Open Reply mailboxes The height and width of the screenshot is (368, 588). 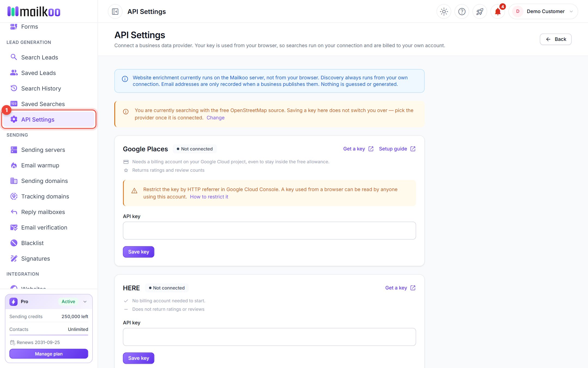[49, 212]
